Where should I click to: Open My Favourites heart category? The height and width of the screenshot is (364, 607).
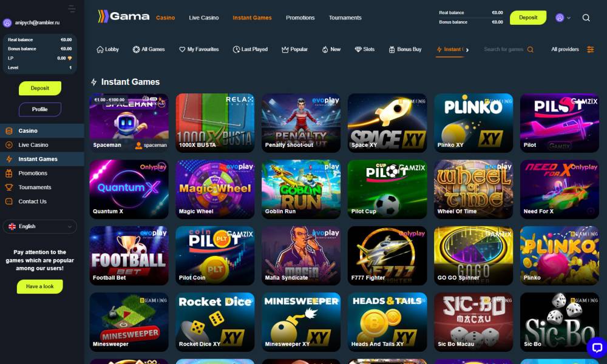pos(199,50)
